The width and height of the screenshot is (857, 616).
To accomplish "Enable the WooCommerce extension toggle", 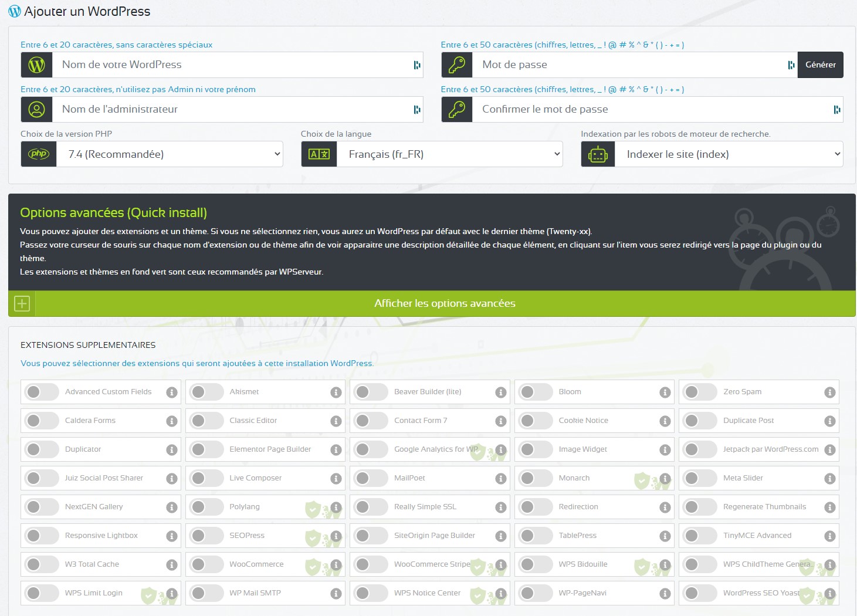I will coord(207,564).
